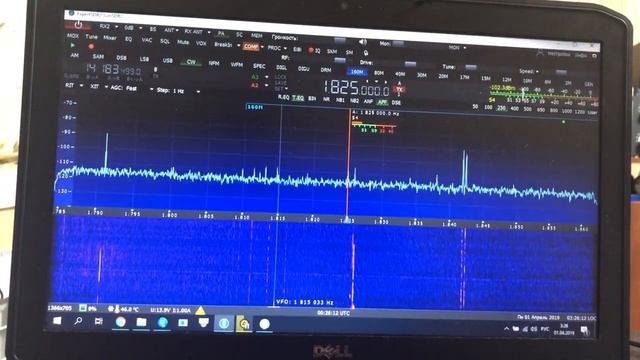Image resolution: width=640 pixels, height=360 pixels.
Task: Open Task View on the taskbar
Action: [x=98, y=322]
